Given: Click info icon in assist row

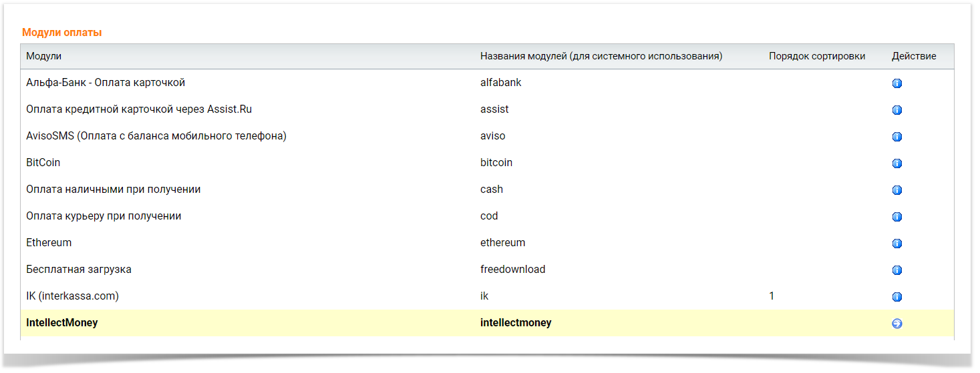Looking at the screenshot, I should [897, 110].
